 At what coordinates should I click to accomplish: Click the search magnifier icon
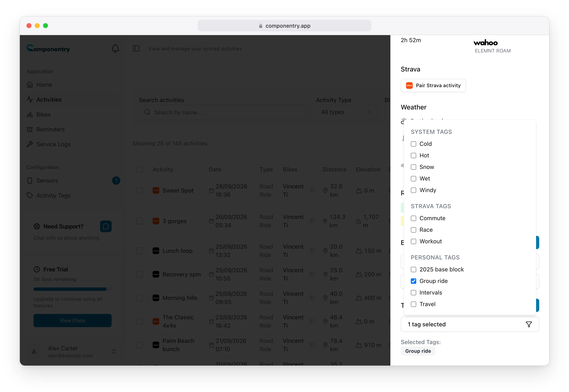147,112
